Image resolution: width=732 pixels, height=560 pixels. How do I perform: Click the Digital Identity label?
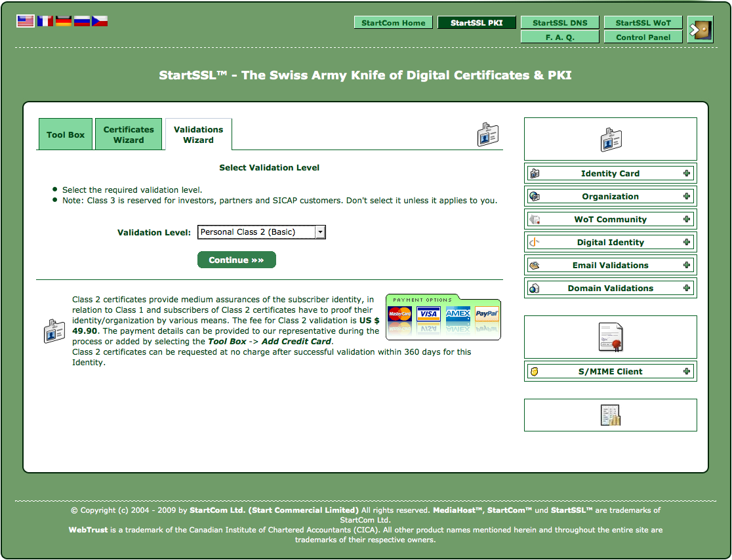click(610, 242)
